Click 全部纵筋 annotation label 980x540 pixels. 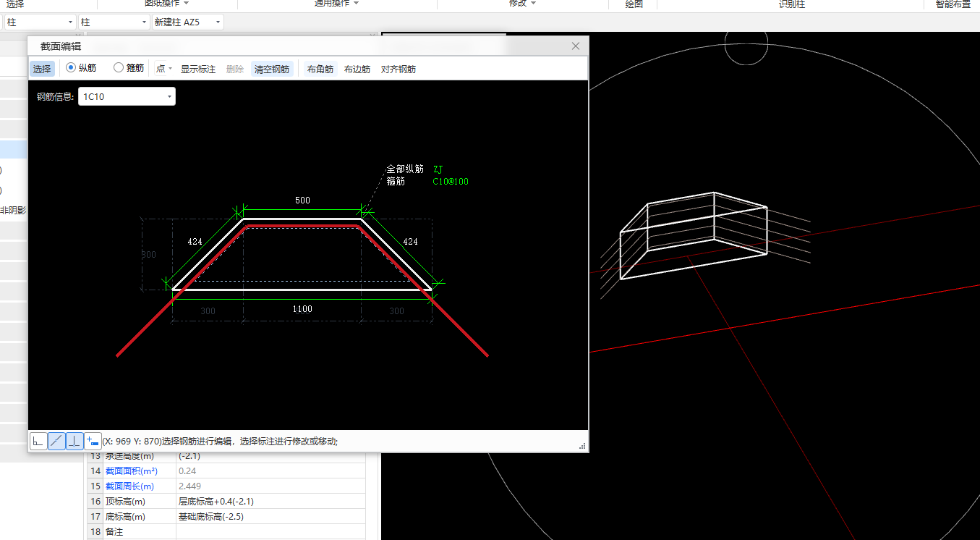point(405,169)
